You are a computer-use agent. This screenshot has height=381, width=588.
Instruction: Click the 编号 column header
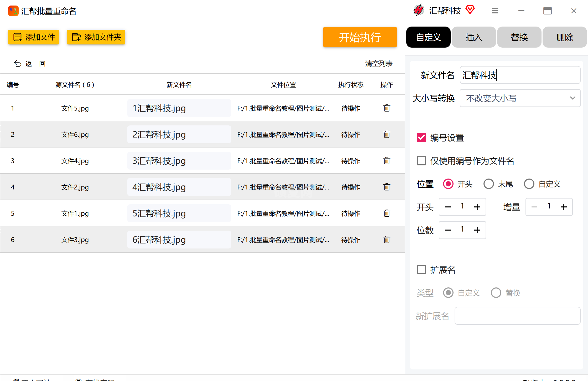(x=13, y=85)
